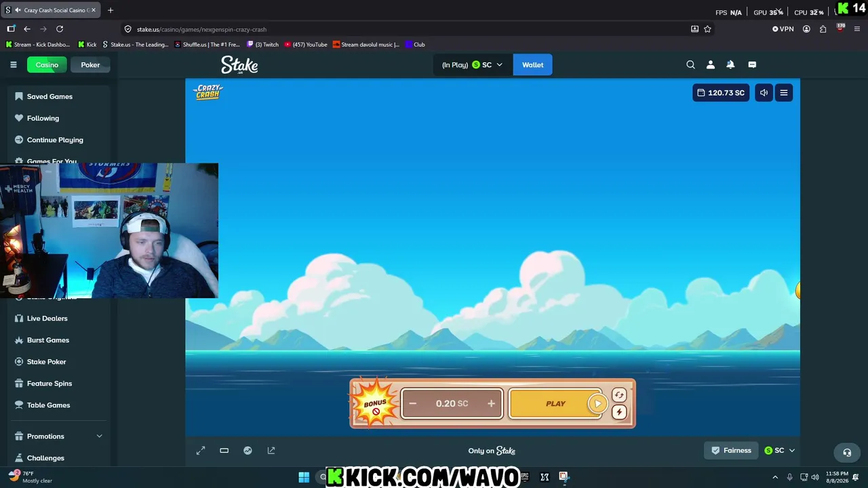
Task: Open the browser extensions puzzle icon
Action: pos(823,29)
